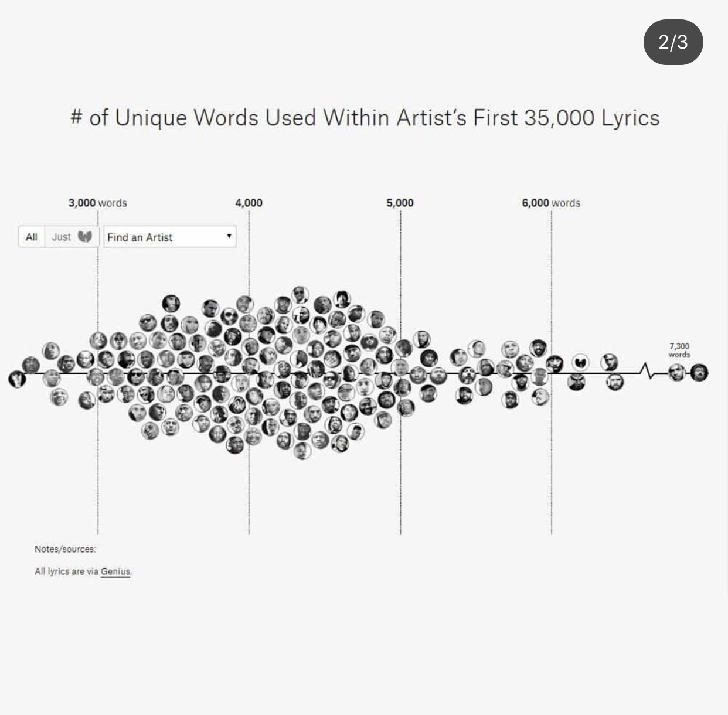
Task: Click the chart title about Unique Words
Action: point(365,118)
